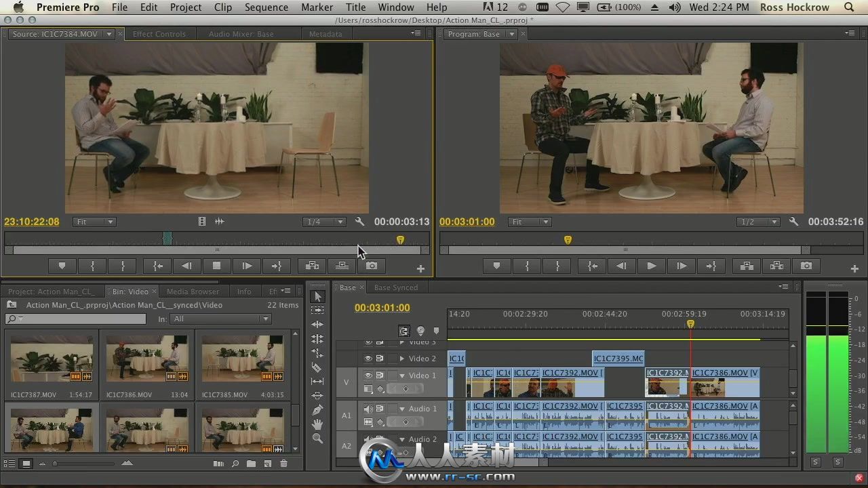Hide Video 2 track with eye
The image size is (868, 488).
(368, 359)
